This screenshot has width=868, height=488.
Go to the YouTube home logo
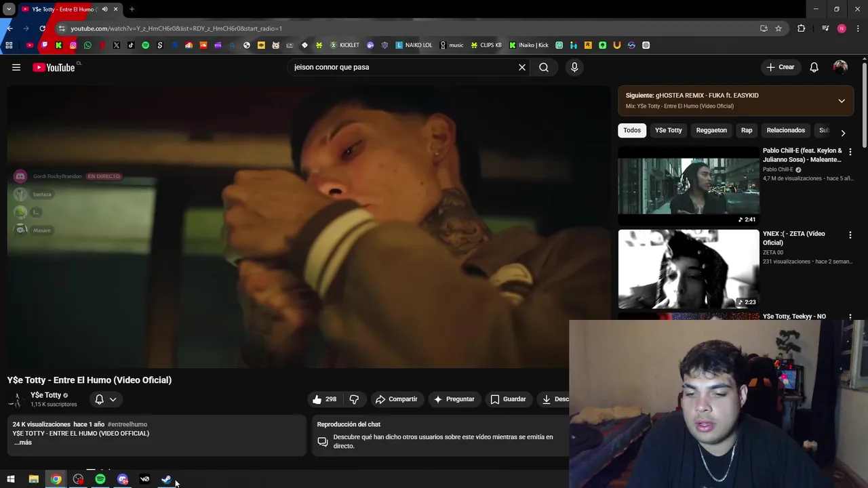coord(54,67)
